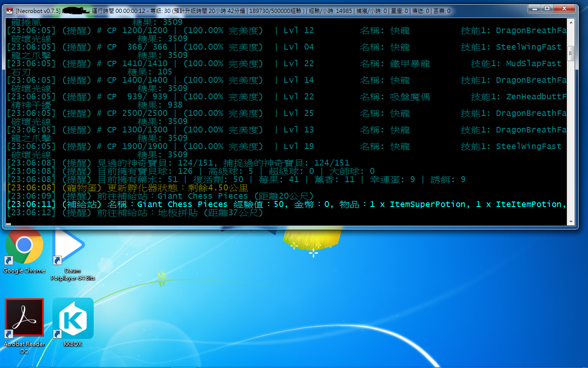Click the Giant Chess Pieces reward line at 23:06:11

pyautogui.click(x=287, y=204)
